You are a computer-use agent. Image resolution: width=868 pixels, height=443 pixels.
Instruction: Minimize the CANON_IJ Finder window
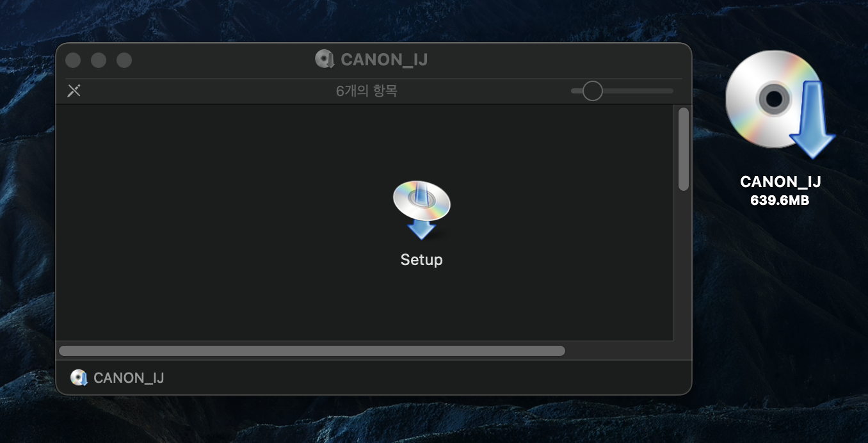click(x=99, y=60)
